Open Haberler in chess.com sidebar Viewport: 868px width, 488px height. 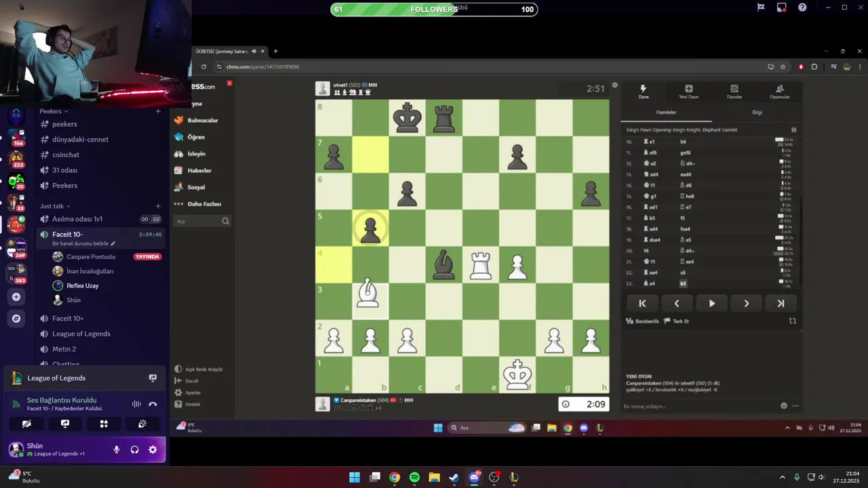tap(193, 170)
